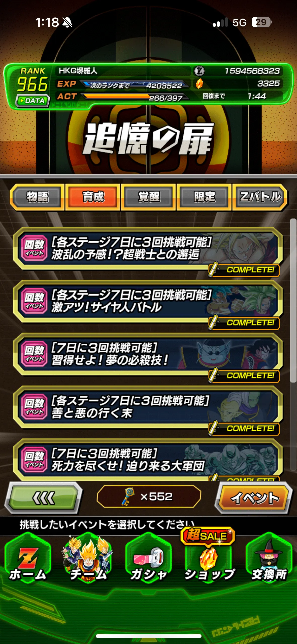
Task: Tap the Zeni Z coin icon
Action: (x=199, y=71)
